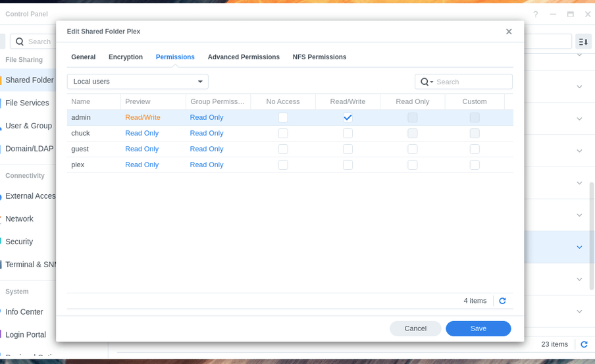Open File Services in sidebar

(x=28, y=103)
